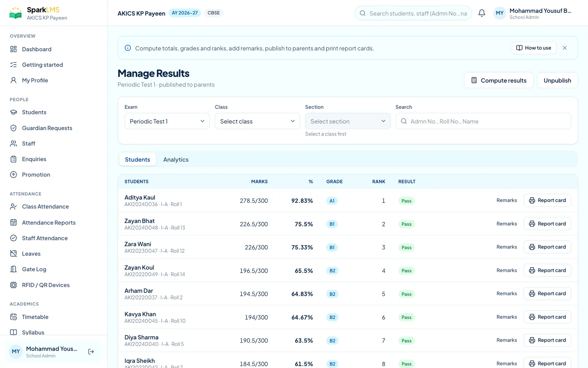Image resolution: width=588 pixels, height=368 pixels.
Task: Open the SparkLMS logo home
Action: pyautogui.click(x=38, y=13)
